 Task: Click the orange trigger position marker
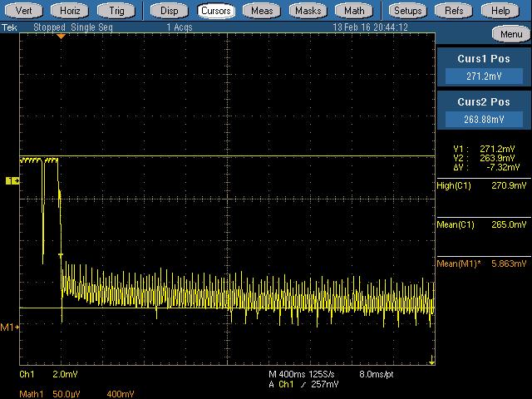[60, 37]
